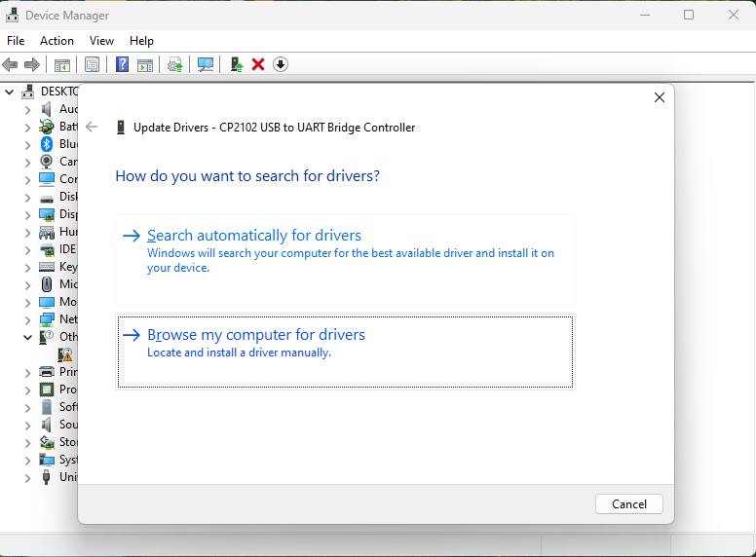Open the Help menu
The width and height of the screenshot is (756, 557).
(141, 41)
